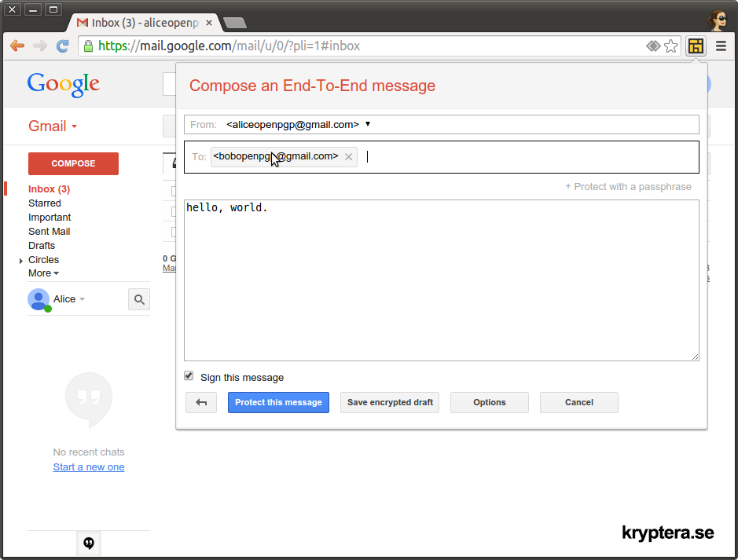
Task: Remove bobopenpgp recipient chip
Action: click(x=349, y=157)
